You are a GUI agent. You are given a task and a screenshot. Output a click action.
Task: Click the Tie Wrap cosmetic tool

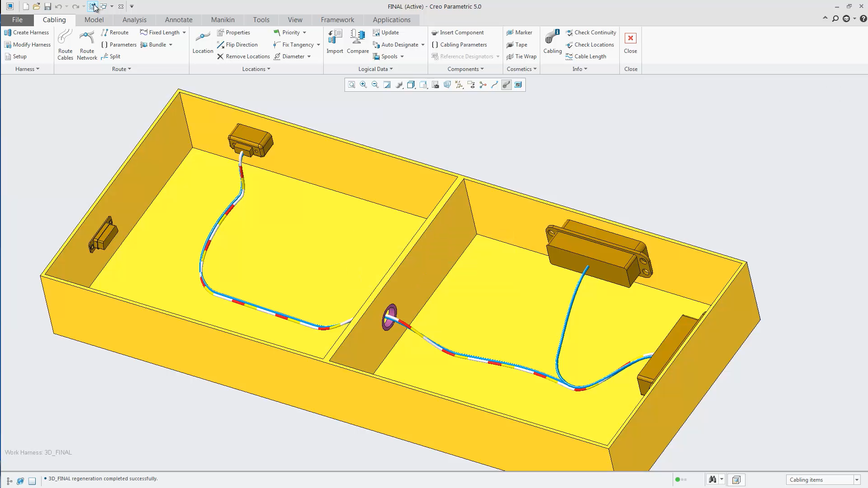[521, 56]
